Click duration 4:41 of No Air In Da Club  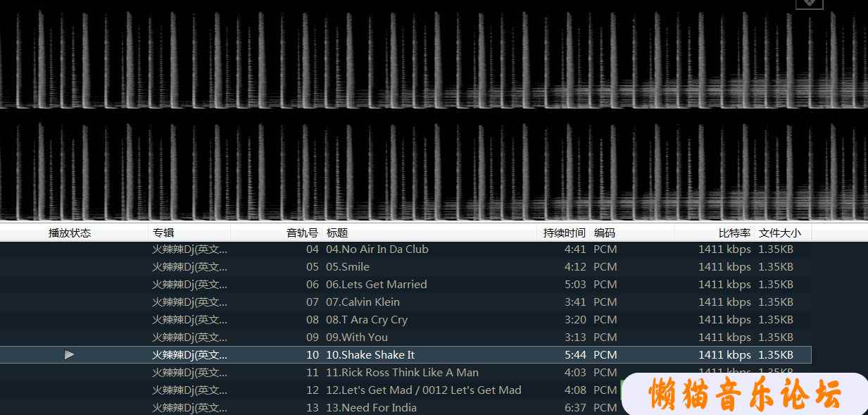tap(575, 249)
